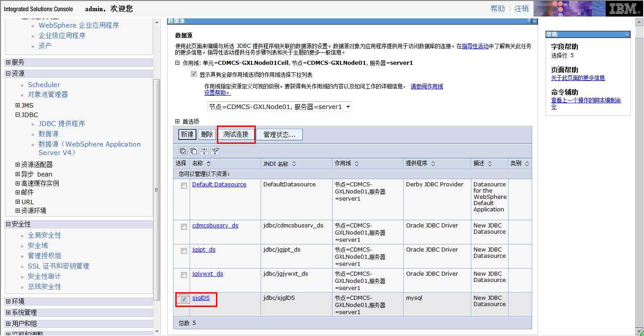Click the select-all icon above the table
The width and height of the screenshot is (644, 336).
tap(183, 151)
